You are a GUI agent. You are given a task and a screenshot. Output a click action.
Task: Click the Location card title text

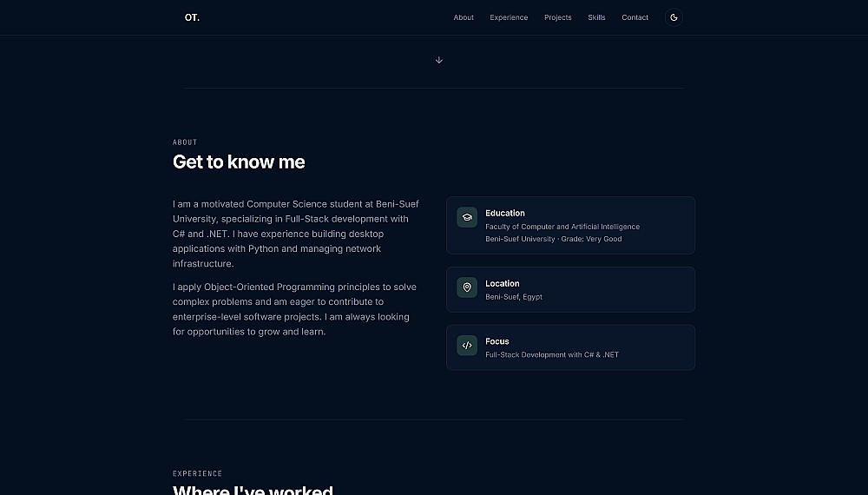(503, 283)
